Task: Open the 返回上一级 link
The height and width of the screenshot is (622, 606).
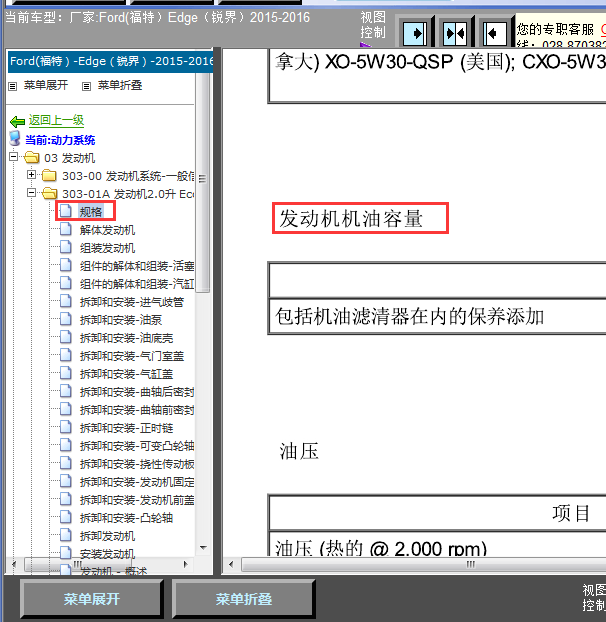Action: point(56,120)
